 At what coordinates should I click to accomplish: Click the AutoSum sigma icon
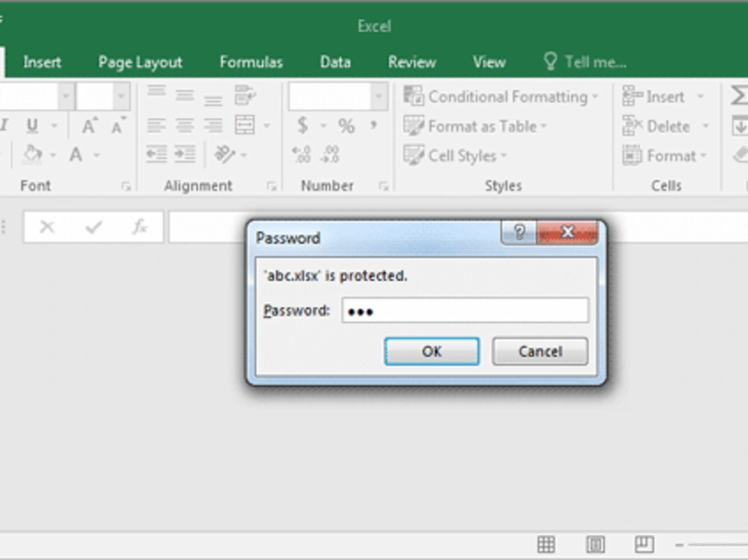739,96
